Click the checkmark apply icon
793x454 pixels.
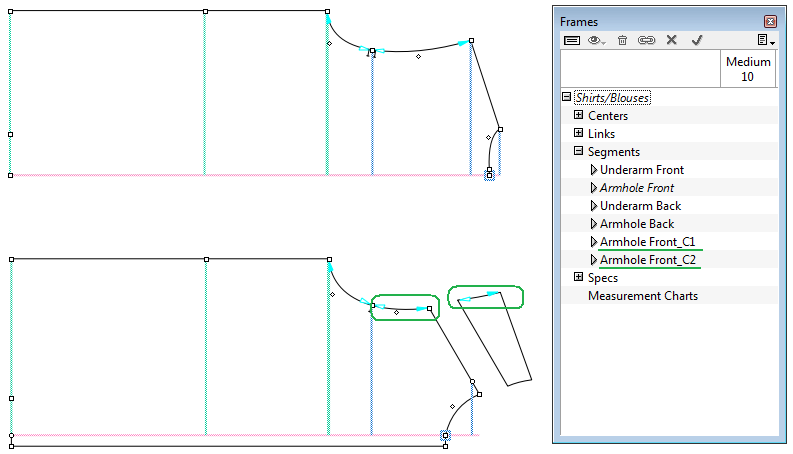pyautogui.click(x=697, y=40)
